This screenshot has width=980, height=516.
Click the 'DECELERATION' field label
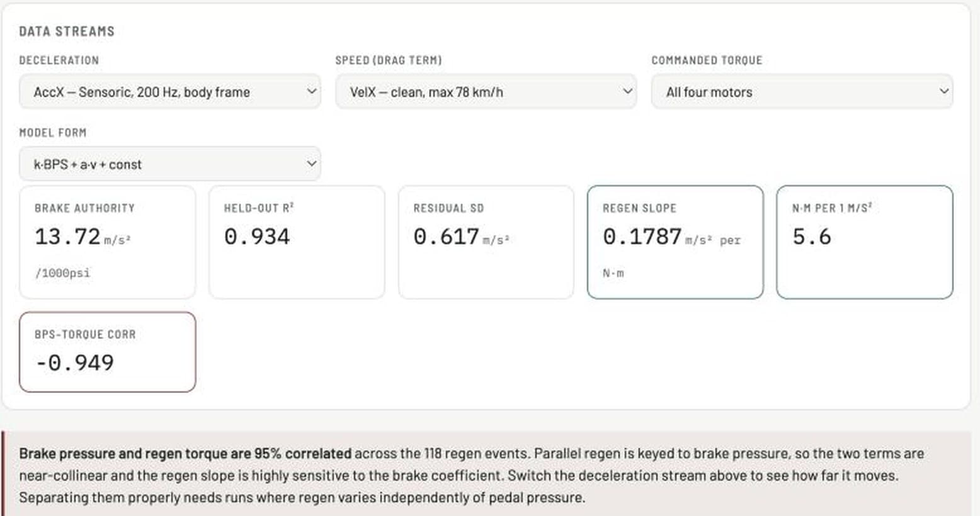[59, 60]
